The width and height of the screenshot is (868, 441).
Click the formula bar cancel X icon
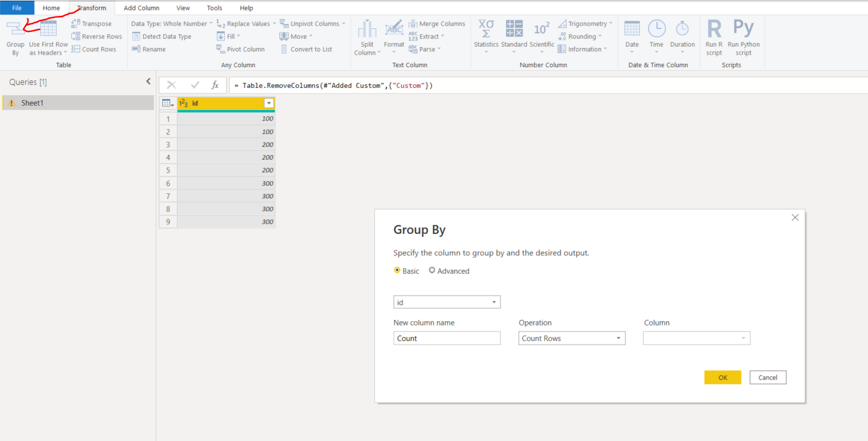(172, 85)
